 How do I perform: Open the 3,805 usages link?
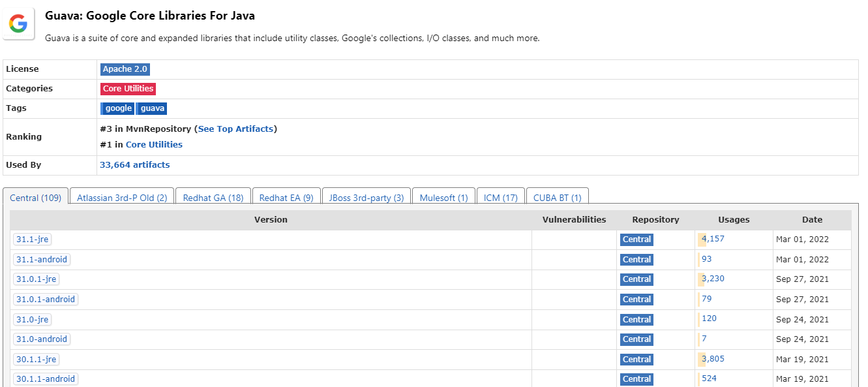[713, 359]
